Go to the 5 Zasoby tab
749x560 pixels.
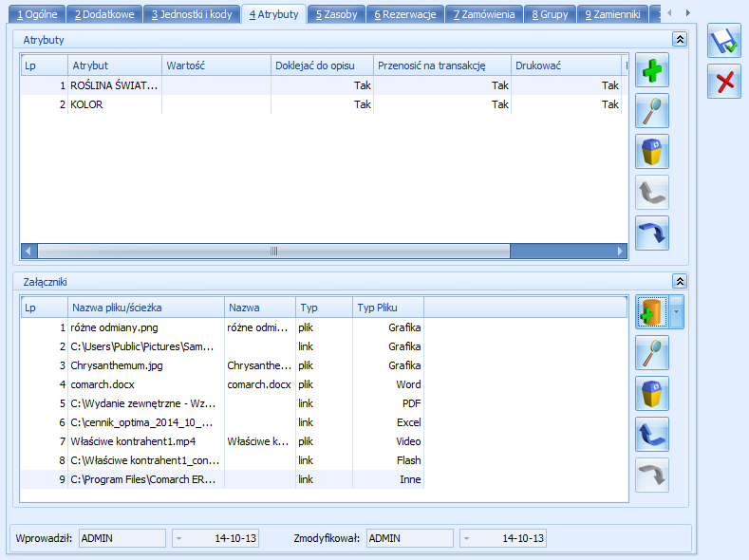coord(336,14)
